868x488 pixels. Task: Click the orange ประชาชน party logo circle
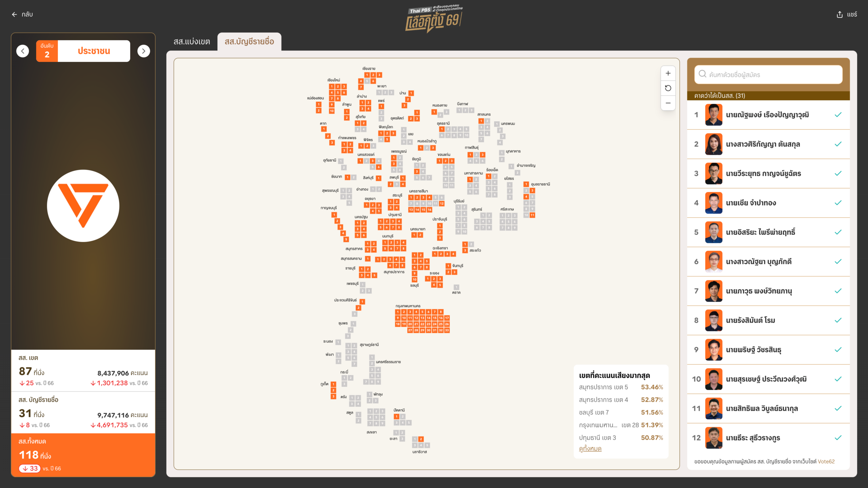coord(83,206)
